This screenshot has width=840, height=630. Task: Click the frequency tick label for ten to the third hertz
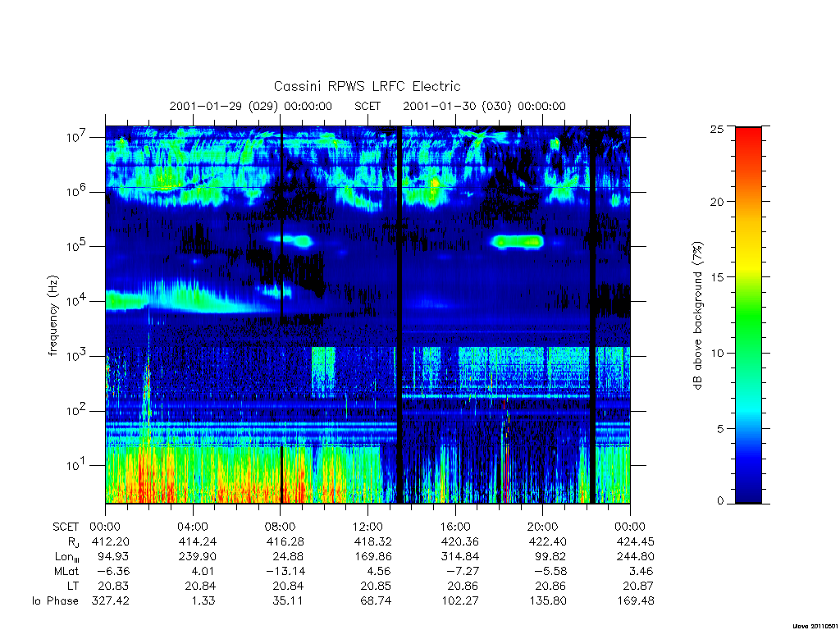pos(77,356)
